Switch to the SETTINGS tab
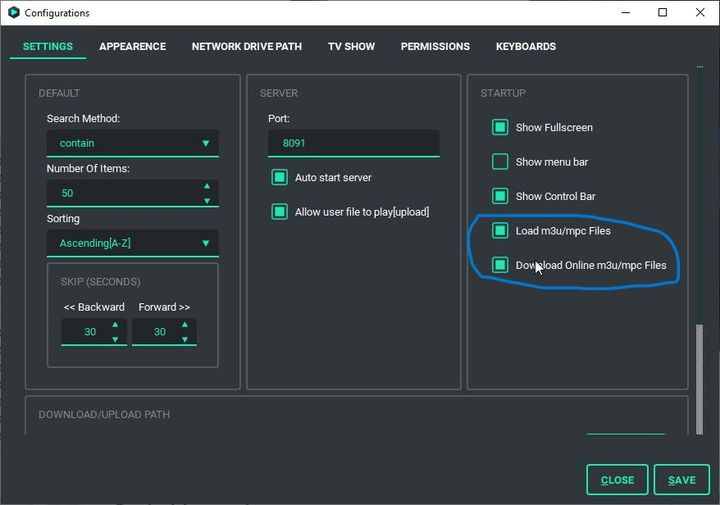720x505 pixels. point(48,46)
